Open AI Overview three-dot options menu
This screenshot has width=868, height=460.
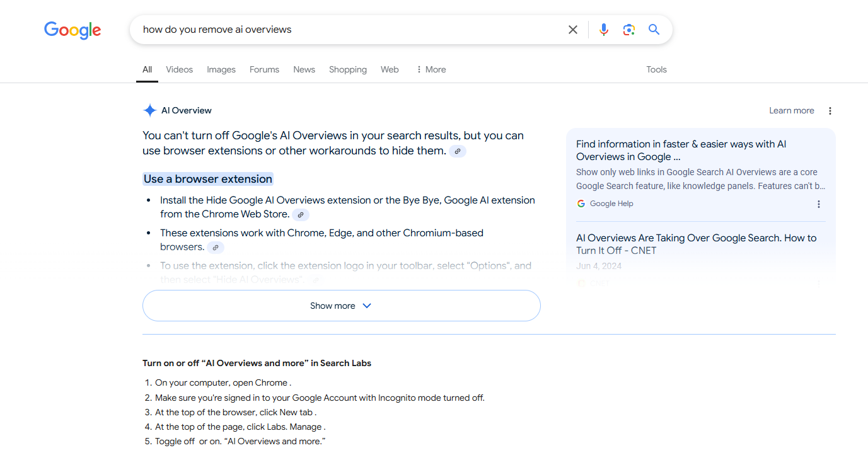pyautogui.click(x=830, y=111)
